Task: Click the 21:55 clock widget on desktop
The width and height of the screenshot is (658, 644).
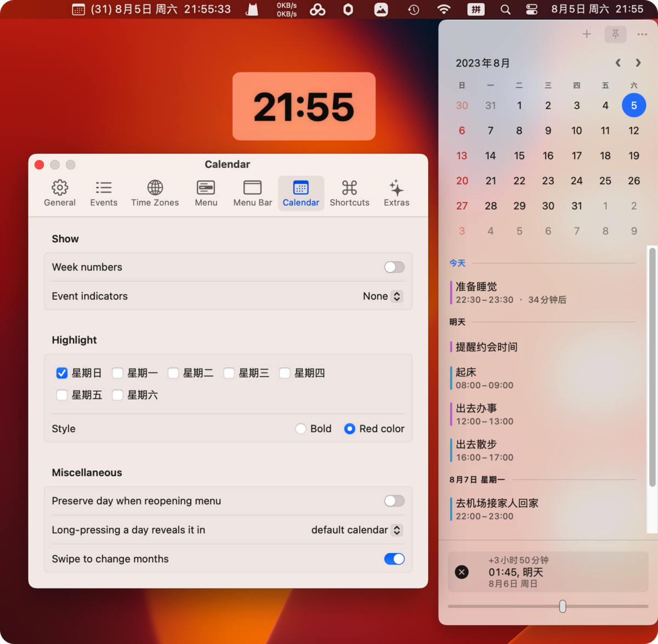Action: (304, 106)
